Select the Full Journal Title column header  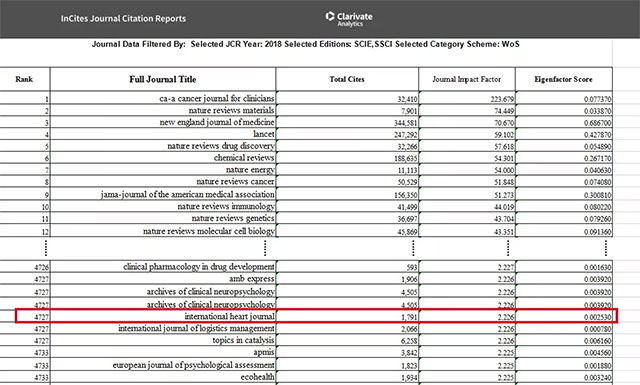click(163, 79)
